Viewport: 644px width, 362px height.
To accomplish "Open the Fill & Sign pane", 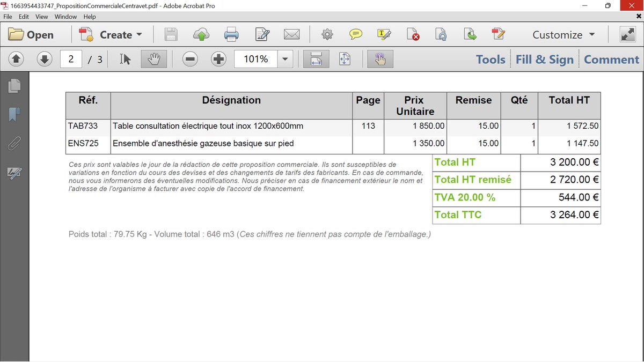I will click(545, 60).
